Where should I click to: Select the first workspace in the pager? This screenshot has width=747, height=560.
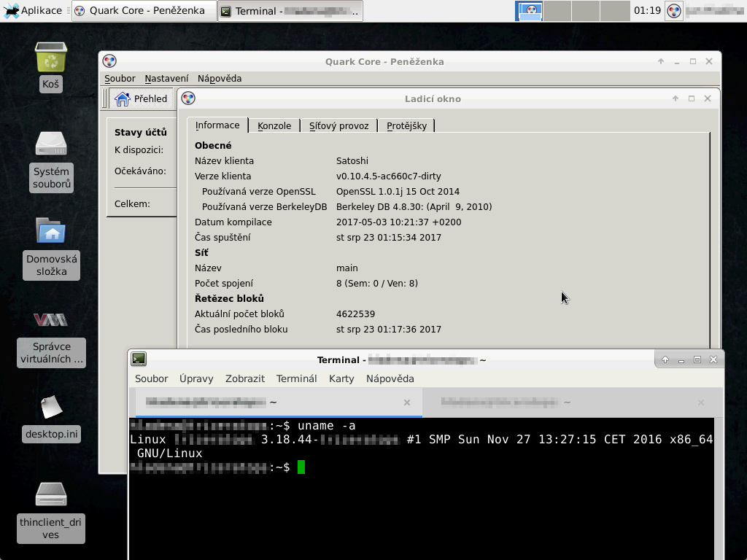tap(529, 10)
